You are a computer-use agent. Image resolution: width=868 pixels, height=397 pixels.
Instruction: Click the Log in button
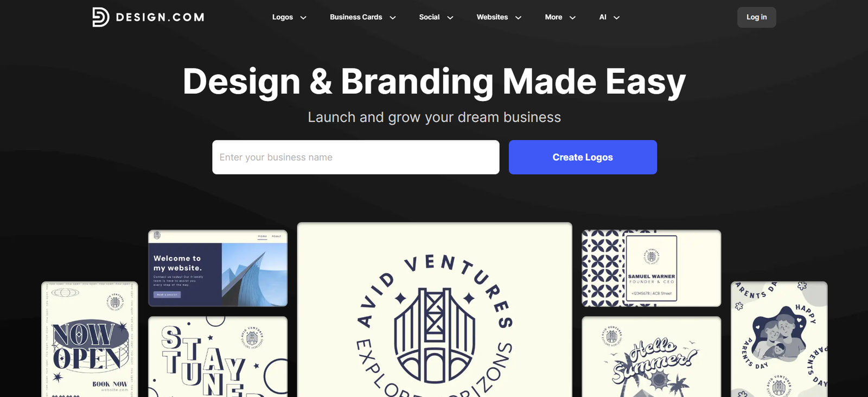point(756,17)
